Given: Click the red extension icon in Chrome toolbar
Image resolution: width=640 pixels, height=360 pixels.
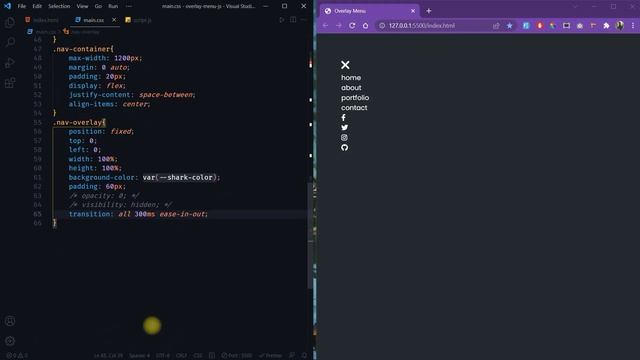Looking at the screenshot, I should click(x=540, y=25).
